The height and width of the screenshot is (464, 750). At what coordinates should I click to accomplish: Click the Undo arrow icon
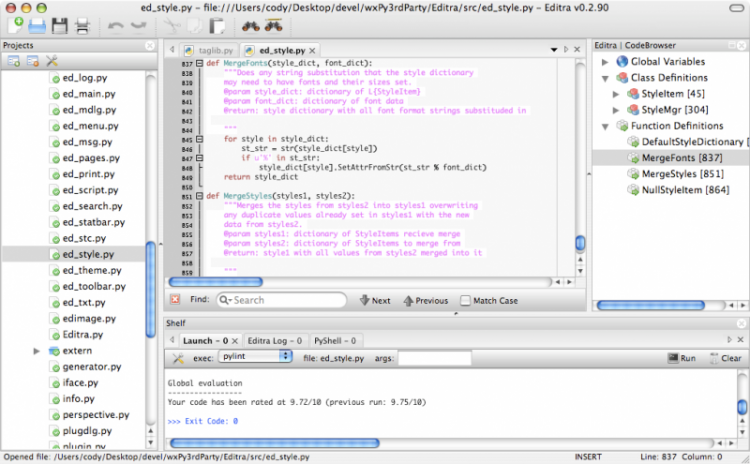click(115, 26)
